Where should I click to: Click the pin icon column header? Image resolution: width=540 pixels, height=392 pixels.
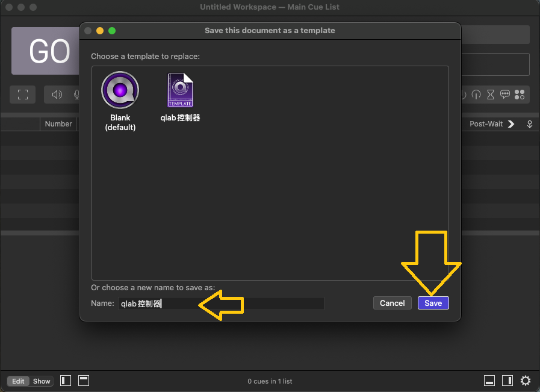coord(530,124)
